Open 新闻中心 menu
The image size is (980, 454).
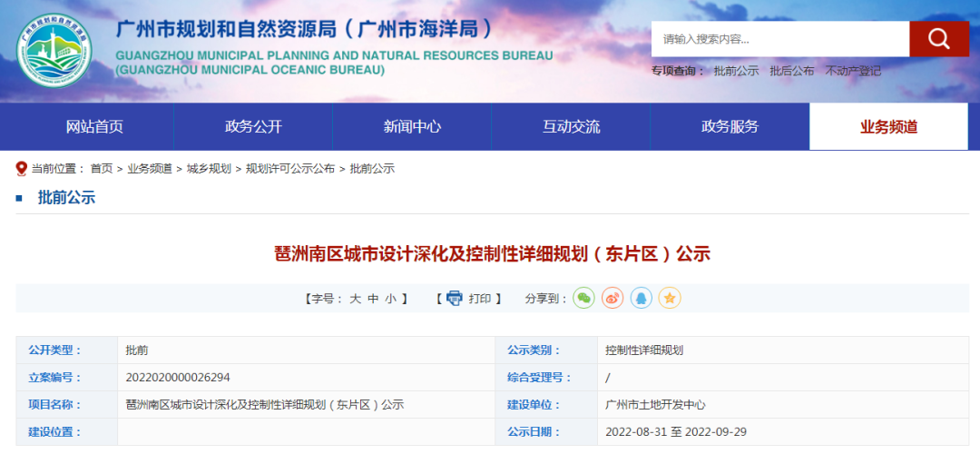(x=412, y=127)
